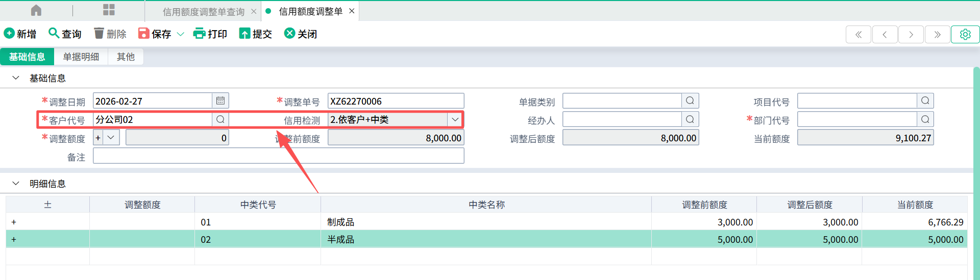980x280 pixels.
Task: Switch to the 信用额度调整单查询 tab
Action: pos(203,11)
